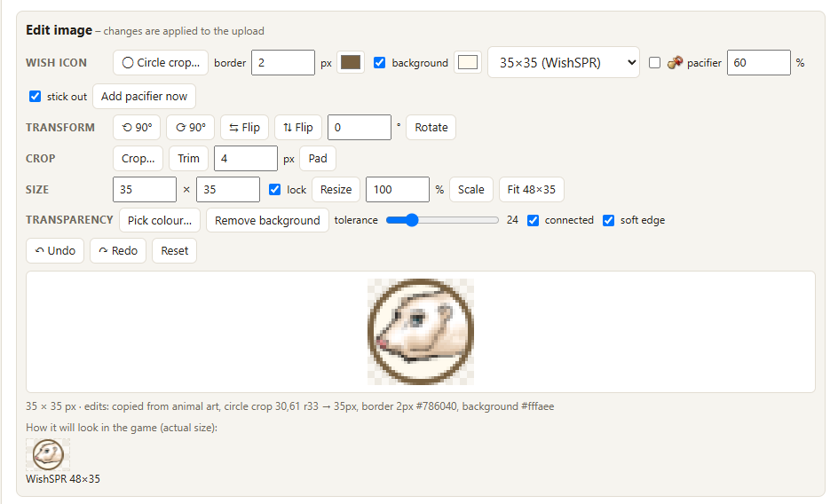
Task: Flip the image horizontally
Action: [x=244, y=127]
